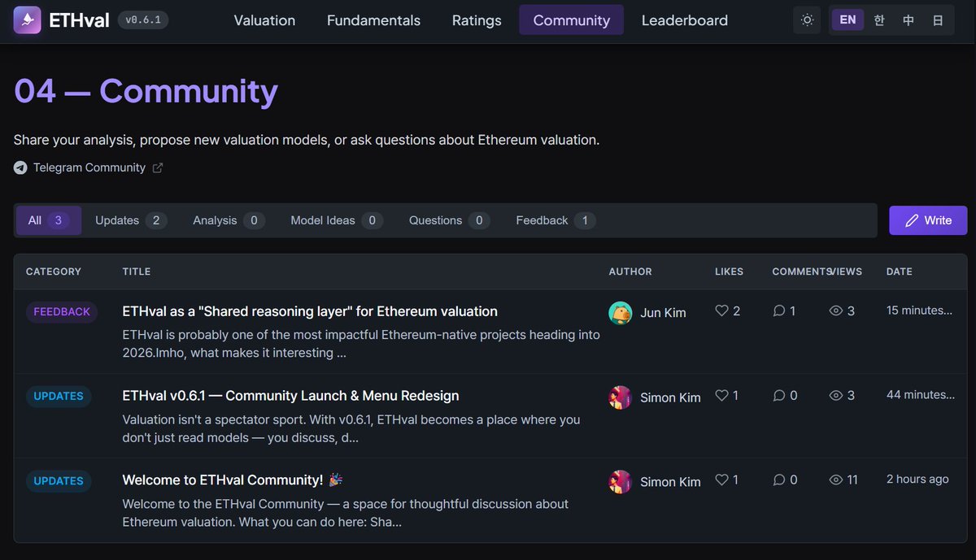Click preview text 'ETHval is probably one of'
Image resolution: width=976 pixels, height=560 pixels.
tap(361, 344)
